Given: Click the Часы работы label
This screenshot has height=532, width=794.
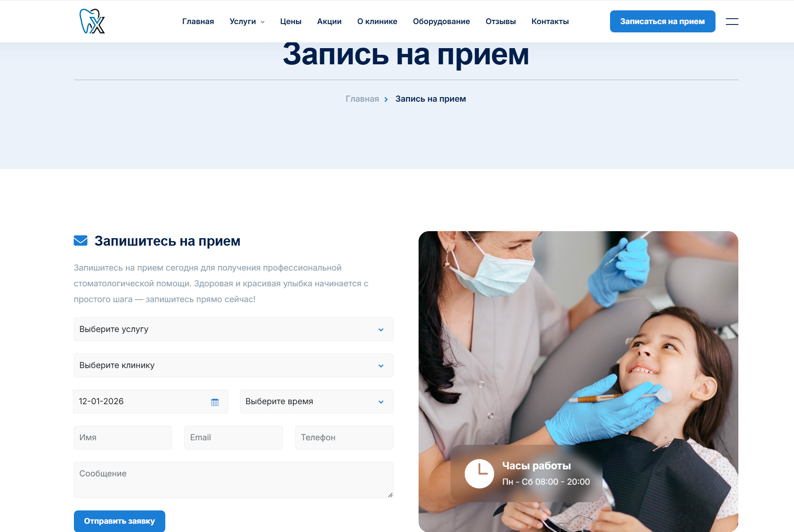Looking at the screenshot, I should (536, 466).
